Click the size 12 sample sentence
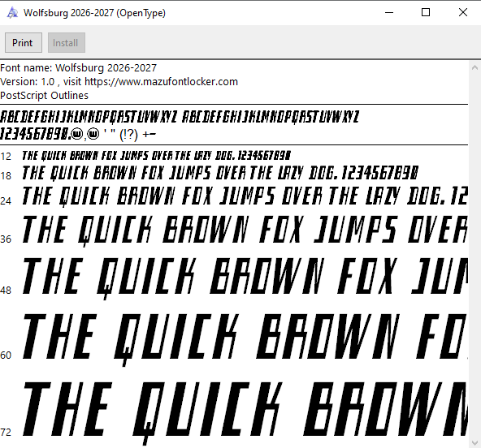This screenshot has height=448, width=481. [157, 156]
